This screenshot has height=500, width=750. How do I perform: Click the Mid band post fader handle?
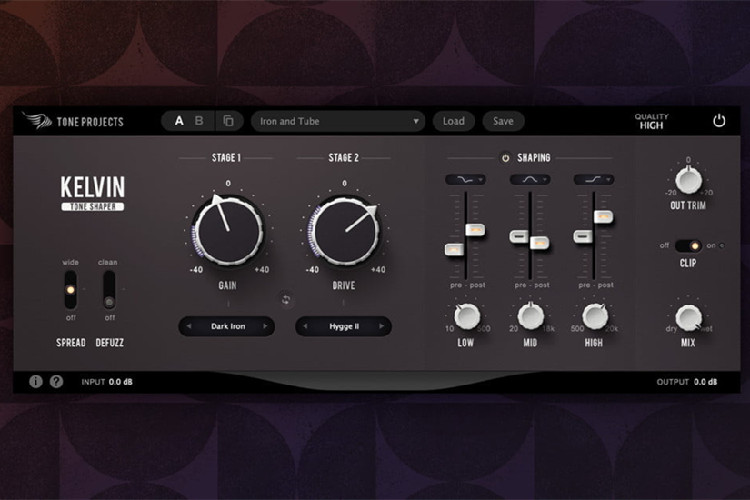(540, 243)
